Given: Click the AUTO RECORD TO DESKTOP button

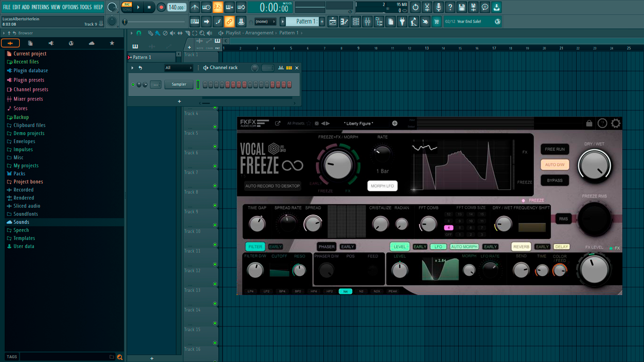Looking at the screenshot, I should (272, 186).
